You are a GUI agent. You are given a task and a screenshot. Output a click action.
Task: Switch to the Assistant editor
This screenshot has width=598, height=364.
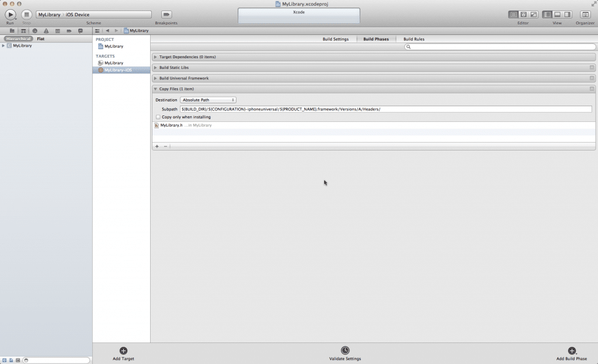(523, 14)
